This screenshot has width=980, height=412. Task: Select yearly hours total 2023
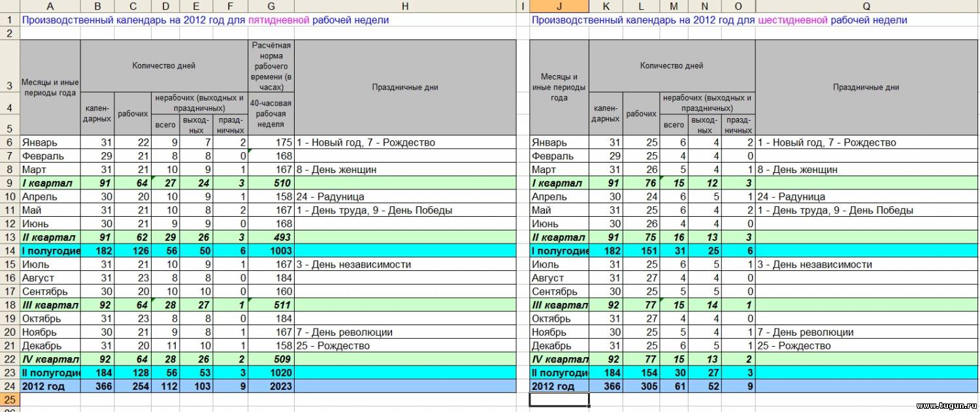(x=271, y=386)
